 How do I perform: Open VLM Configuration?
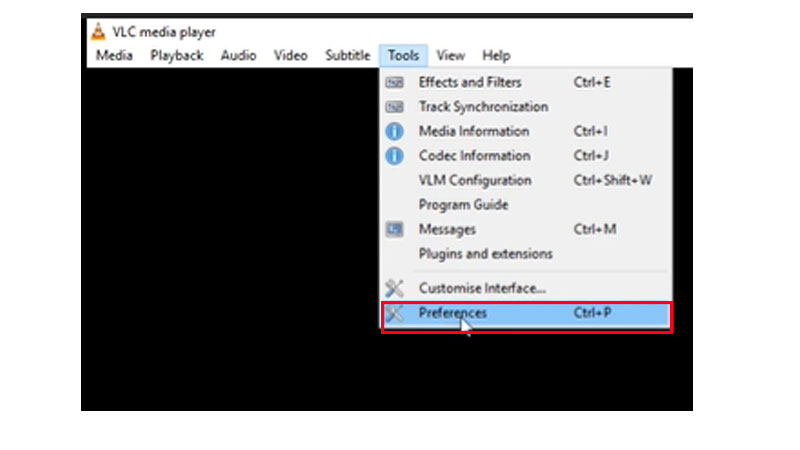coord(526,180)
